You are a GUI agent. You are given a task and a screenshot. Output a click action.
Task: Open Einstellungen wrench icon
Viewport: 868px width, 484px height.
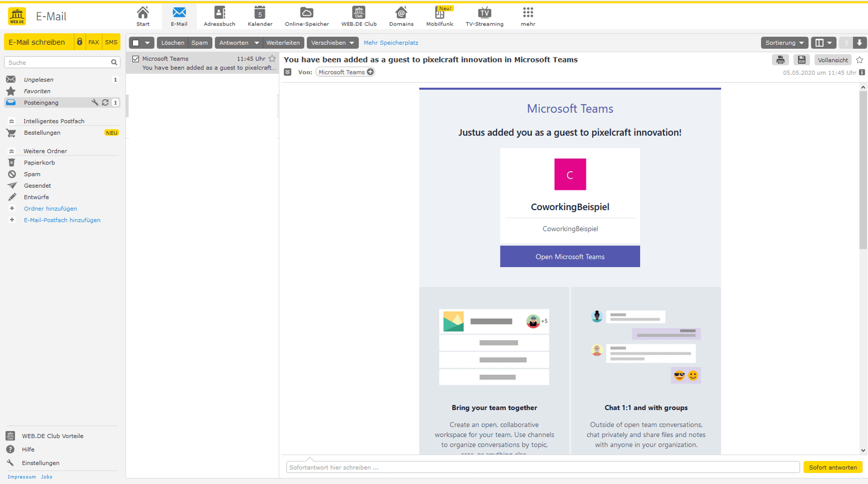point(10,463)
